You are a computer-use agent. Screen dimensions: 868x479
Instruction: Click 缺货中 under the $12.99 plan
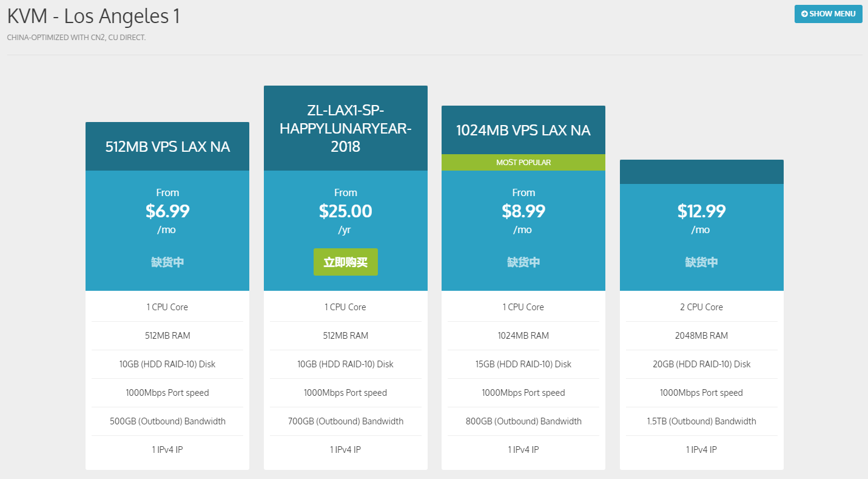point(701,262)
